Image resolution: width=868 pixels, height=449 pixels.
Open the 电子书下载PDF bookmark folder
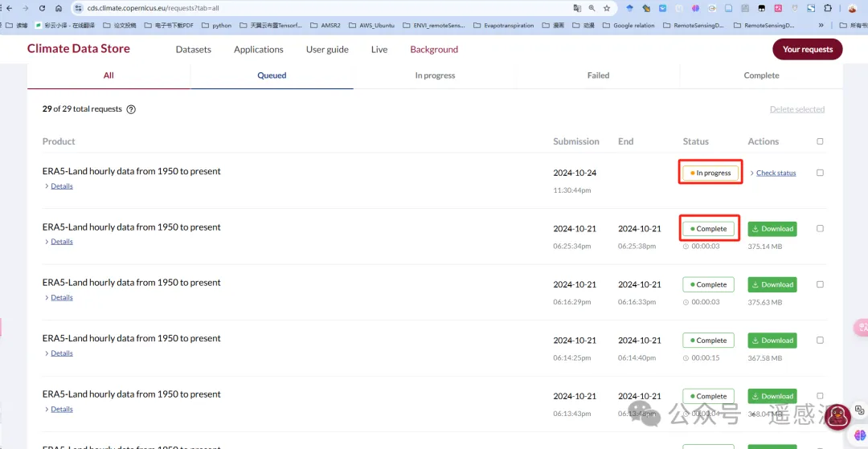169,26
